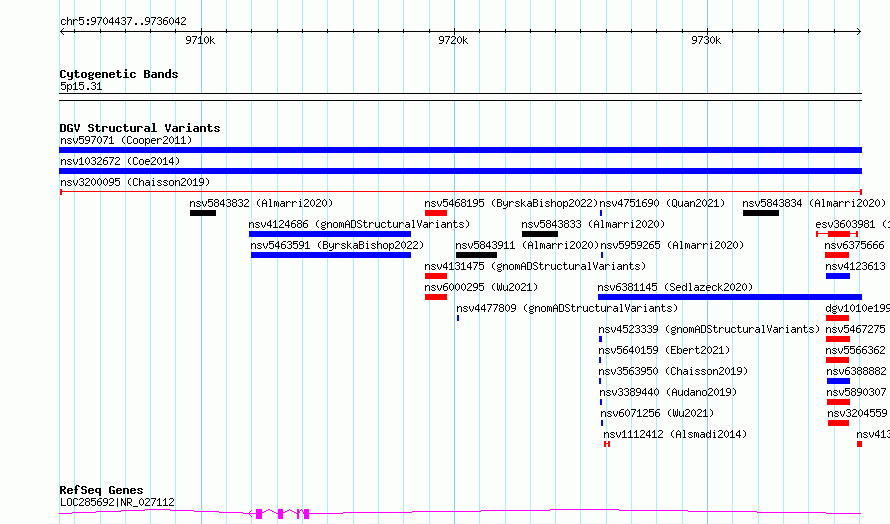
Task: Select blue bar under nsv4124686
Action: click(330, 234)
